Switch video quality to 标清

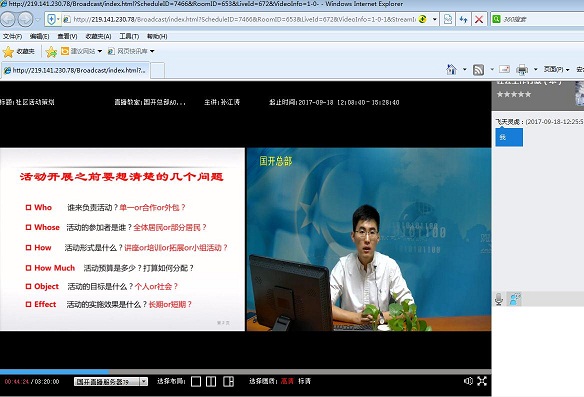[x=304, y=381]
